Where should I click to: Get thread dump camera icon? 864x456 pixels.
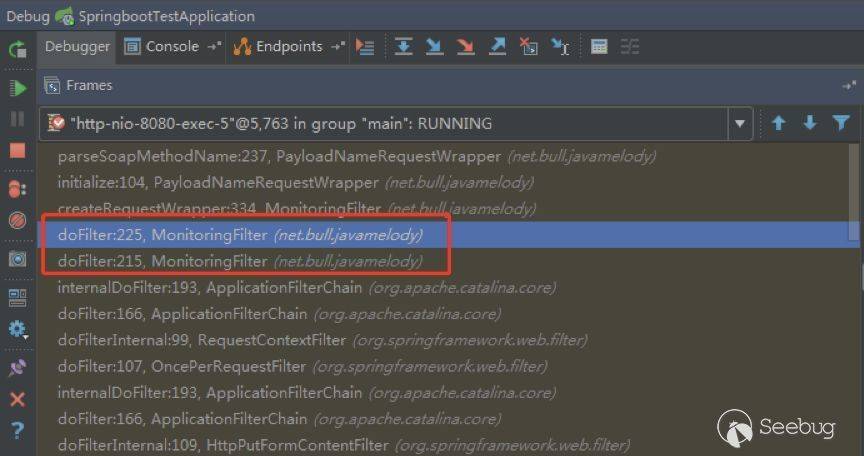click(17, 259)
